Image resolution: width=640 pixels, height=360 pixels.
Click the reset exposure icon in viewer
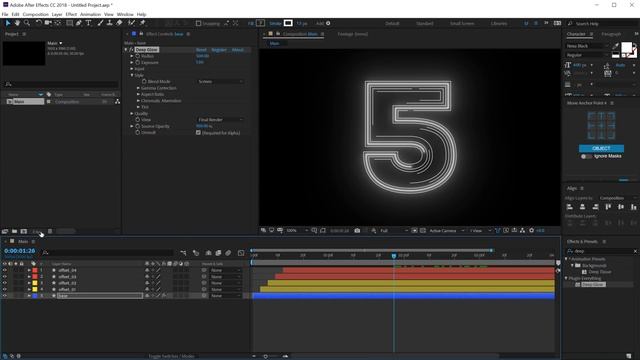(531, 231)
